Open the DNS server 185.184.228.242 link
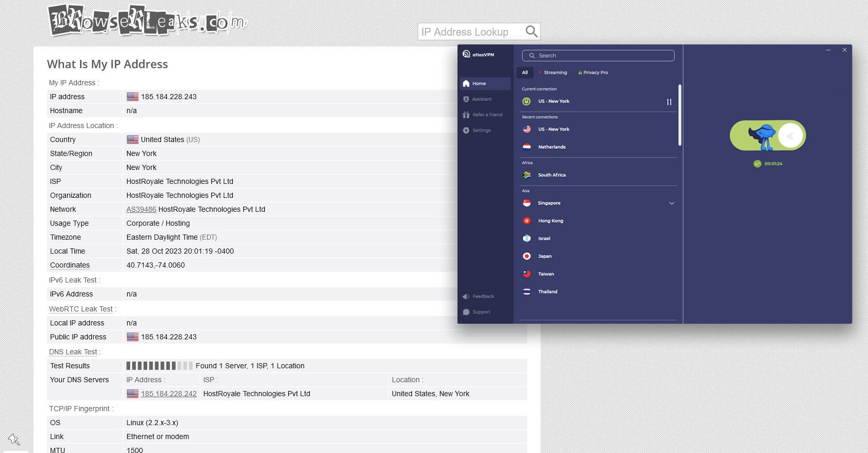This screenshot has width=868, height=453. click(169, 394)
